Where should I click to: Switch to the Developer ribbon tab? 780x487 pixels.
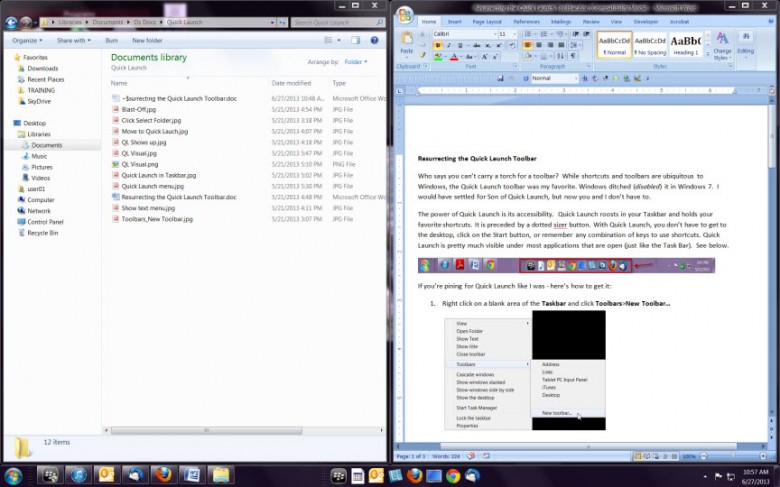click(646, 22)
